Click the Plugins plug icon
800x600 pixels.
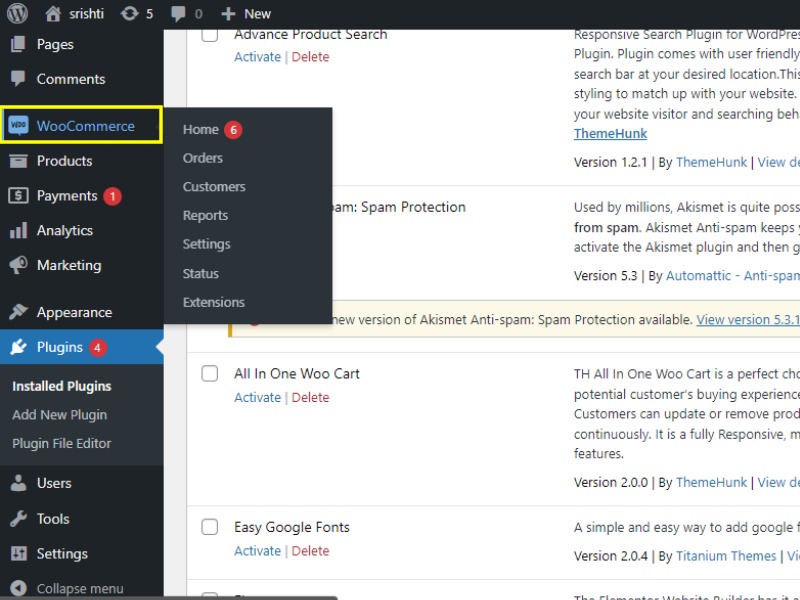[18, 347]
